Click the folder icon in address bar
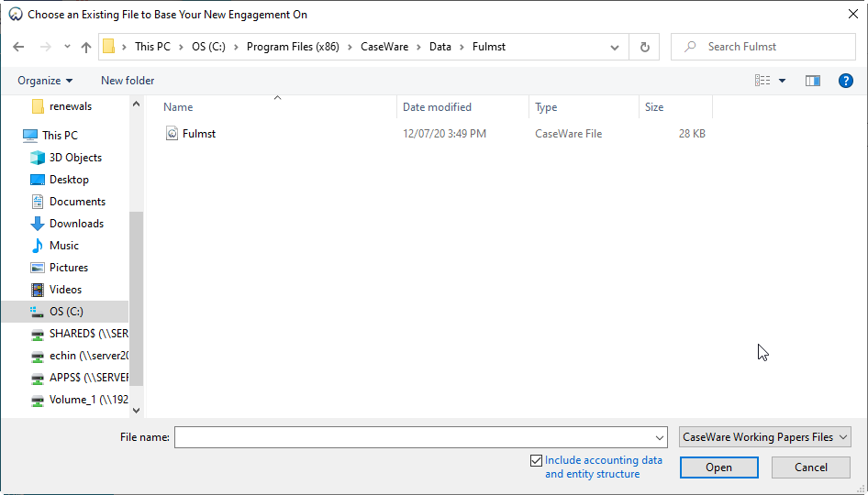This screenshot has height=495, width=868. [109, 47]
